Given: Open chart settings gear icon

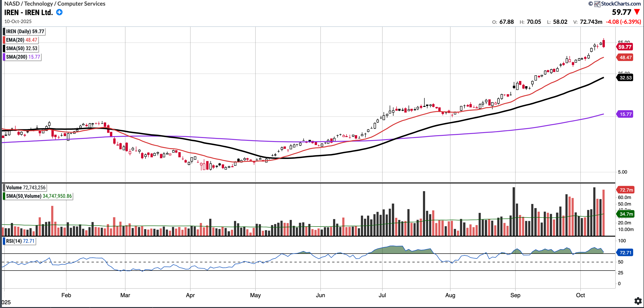Looking at the screenshot, I should (x=638, y=301).
